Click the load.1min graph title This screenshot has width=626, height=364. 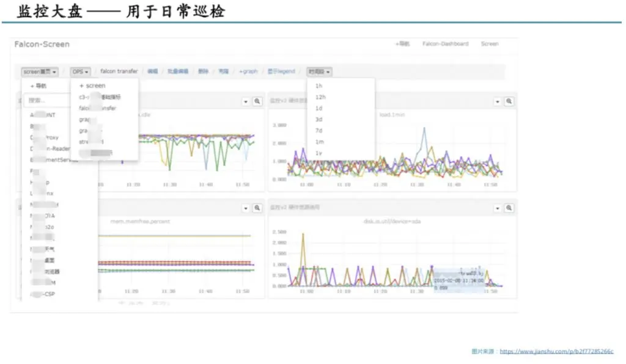click(x=392, y=115)
